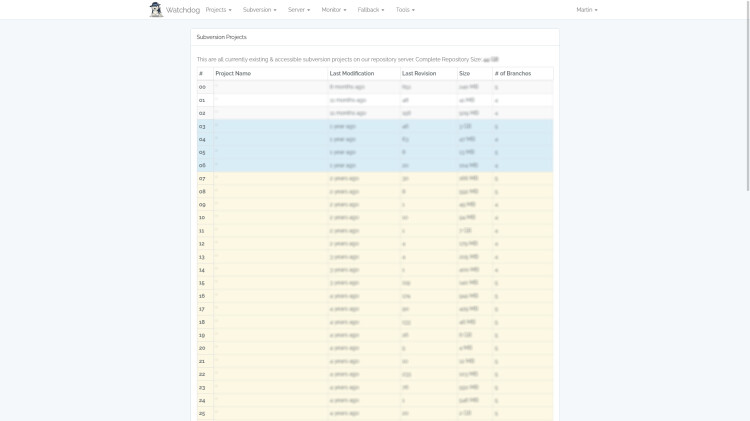The width and height of the screenshot is (750, 421).
Task: Open the Server dropdown menu
Action: click(x=299, y=10)
